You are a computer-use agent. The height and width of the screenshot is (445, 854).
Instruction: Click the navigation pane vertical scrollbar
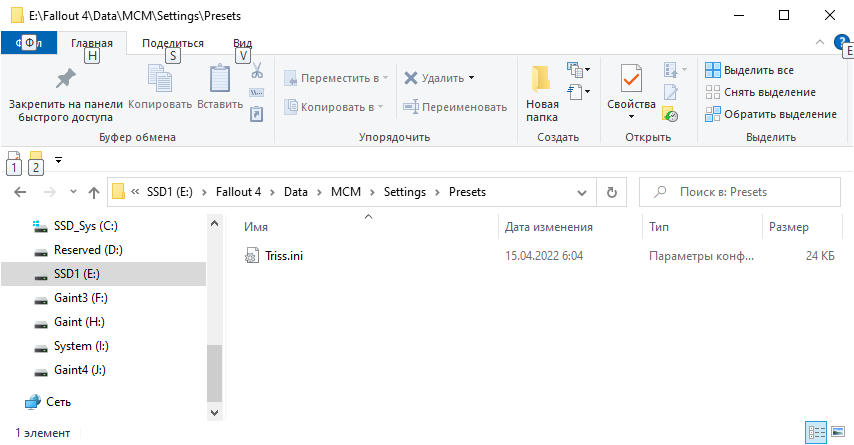pyautogui.click(x=214, y=372)
